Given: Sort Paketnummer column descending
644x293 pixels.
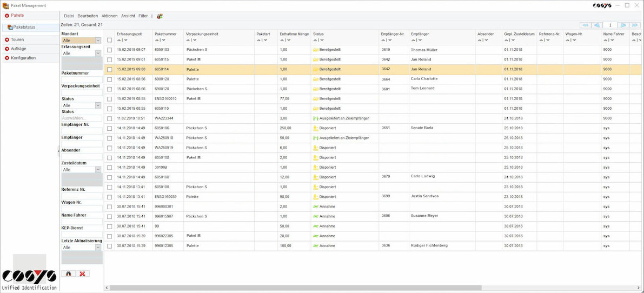Looking at the screenshot, I should tap(163, 40).
